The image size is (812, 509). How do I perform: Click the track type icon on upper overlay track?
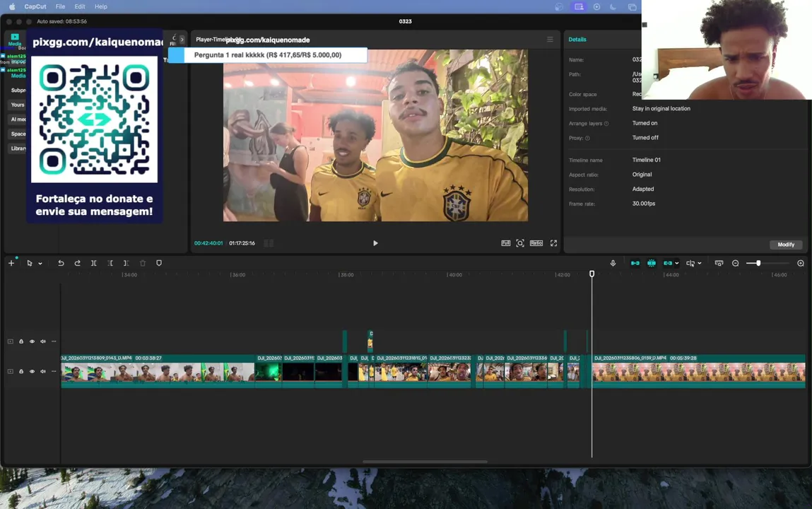pos(11,341)
